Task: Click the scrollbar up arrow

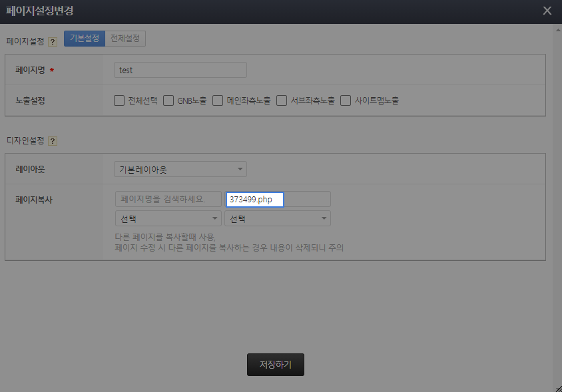Action: click(x=557, y=29)
